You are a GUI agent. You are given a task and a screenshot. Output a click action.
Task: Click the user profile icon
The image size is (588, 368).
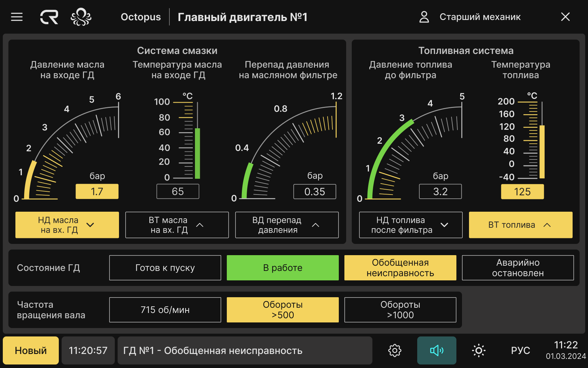424,17
